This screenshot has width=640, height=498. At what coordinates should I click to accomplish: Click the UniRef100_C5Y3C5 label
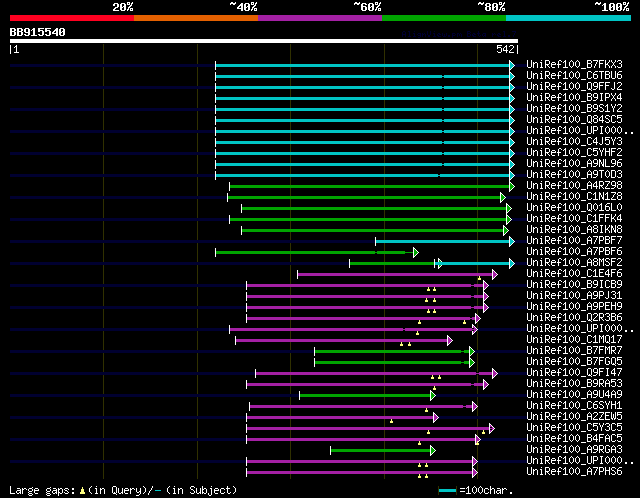point(574,428)
